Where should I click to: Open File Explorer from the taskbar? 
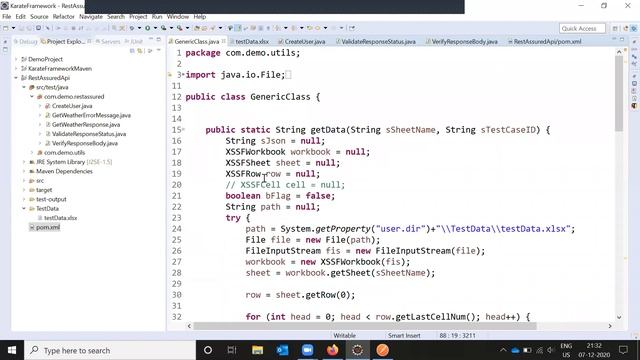pyautogui.click(x=257, y=350)
